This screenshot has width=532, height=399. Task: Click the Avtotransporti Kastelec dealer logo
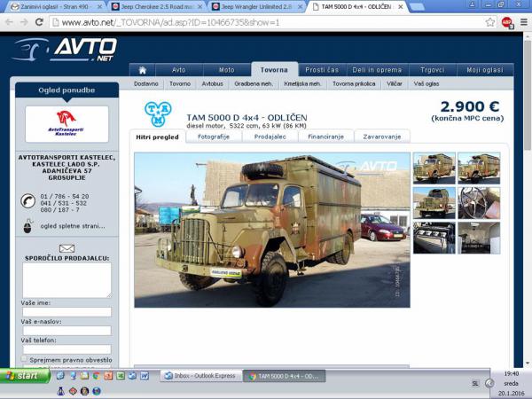pos(66,123)
